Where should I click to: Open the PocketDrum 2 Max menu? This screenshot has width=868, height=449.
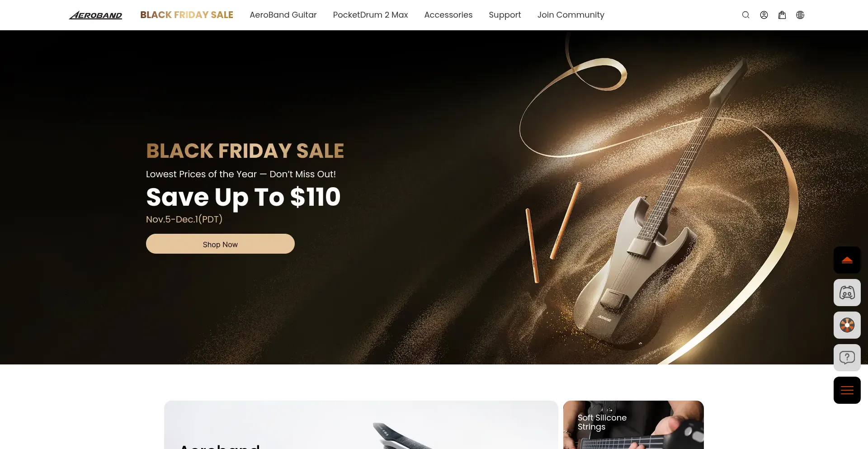click(370, 15)
